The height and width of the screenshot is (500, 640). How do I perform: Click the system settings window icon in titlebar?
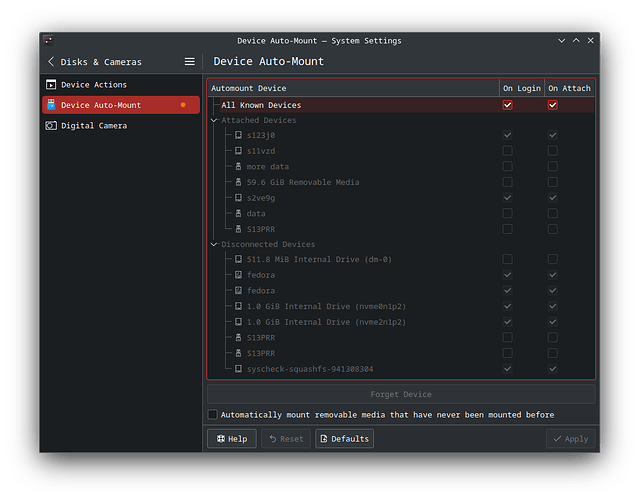pos(48,40)
